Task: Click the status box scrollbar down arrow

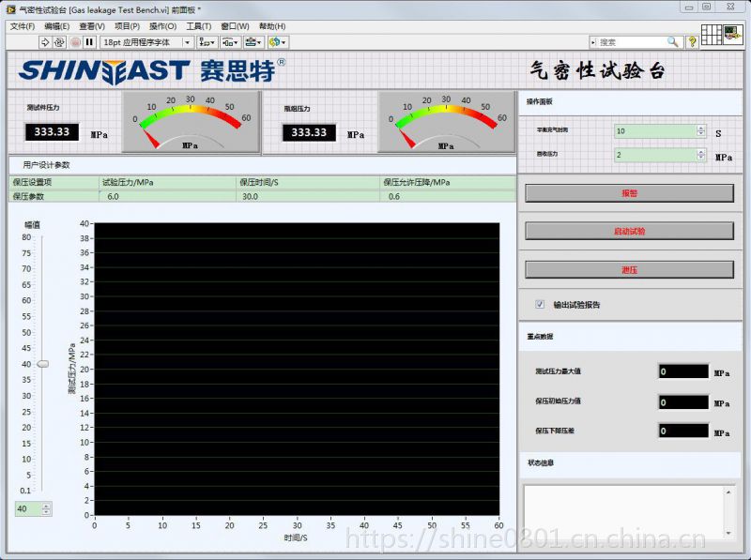Action: pos(728,533)
